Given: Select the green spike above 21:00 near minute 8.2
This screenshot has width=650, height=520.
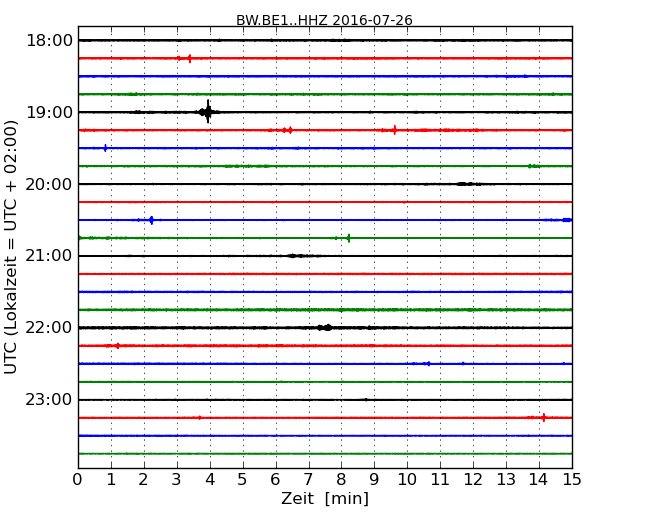Looking at the screenshot, I should tap(349, 238).
